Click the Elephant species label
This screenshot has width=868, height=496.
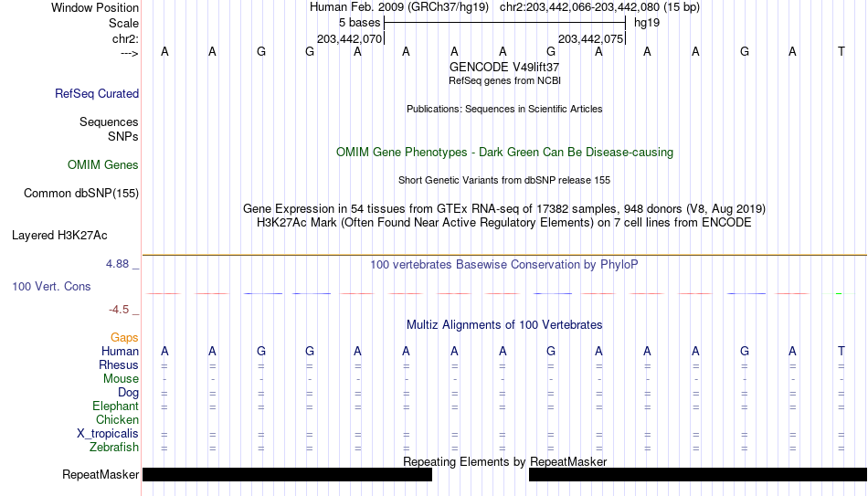coord(115,406)
